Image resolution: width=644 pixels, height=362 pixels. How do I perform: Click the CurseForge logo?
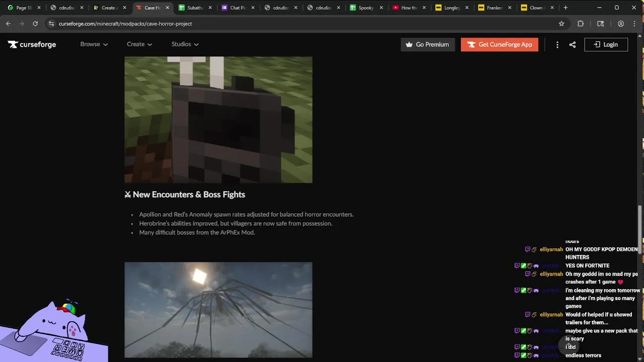pyautogui.click(x=32, y=44)
